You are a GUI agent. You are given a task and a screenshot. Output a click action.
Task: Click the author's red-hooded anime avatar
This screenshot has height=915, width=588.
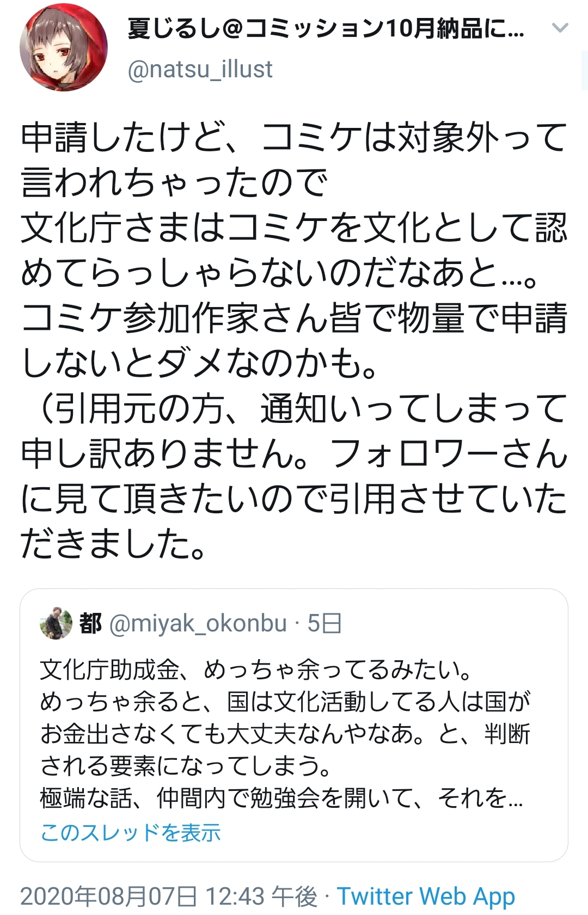pos(63,47)
